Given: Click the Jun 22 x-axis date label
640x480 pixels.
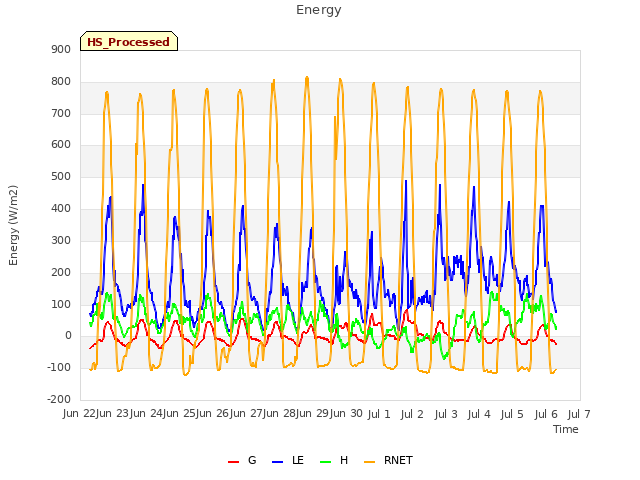Looking at the screenshot, I should (79, 413).
